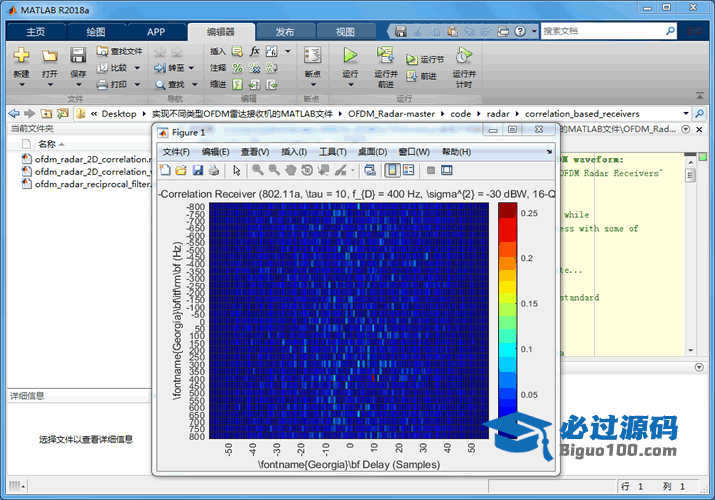Click New Figure icon in Figure 1 toolbar

pos(165,170)
